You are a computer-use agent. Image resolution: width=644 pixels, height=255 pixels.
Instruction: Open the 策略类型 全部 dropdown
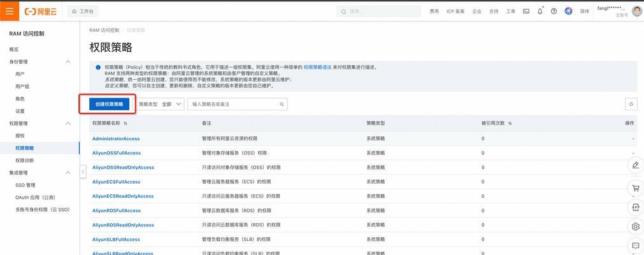pos(161,105)
